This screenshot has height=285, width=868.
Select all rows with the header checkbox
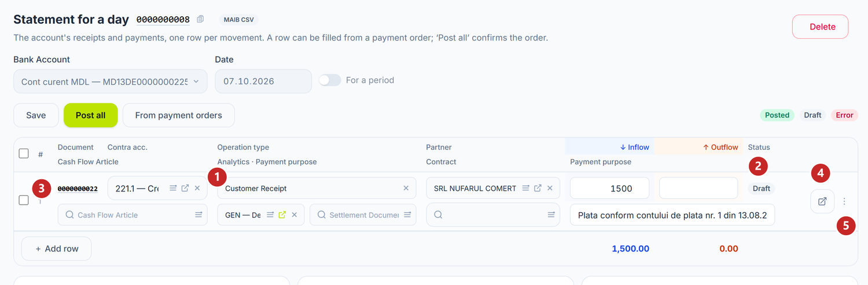point(24,153)
